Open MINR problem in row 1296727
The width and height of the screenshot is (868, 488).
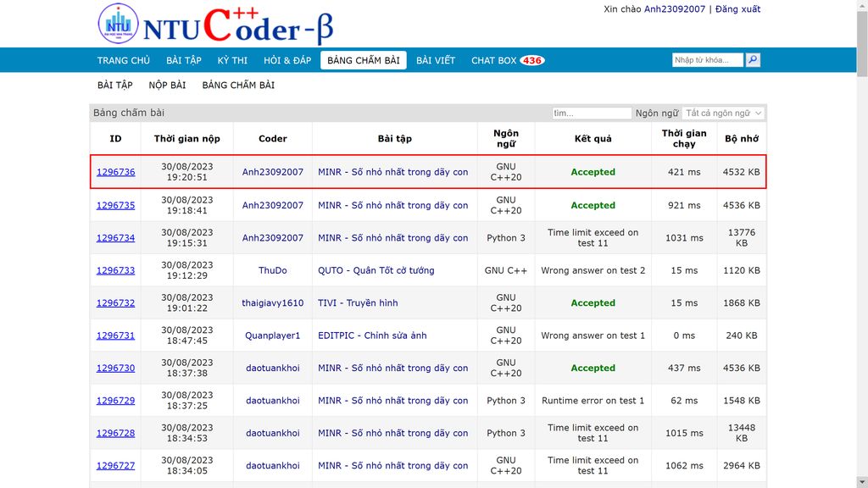click(393, 466)
